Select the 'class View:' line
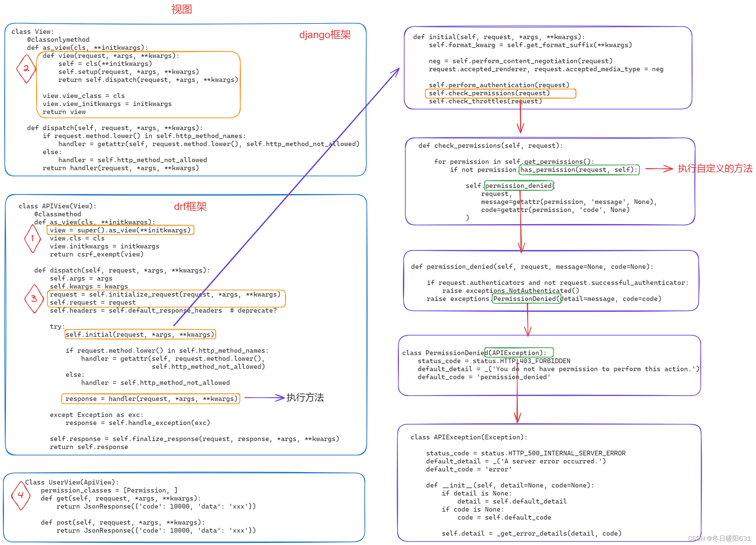 tap(32, 32)
